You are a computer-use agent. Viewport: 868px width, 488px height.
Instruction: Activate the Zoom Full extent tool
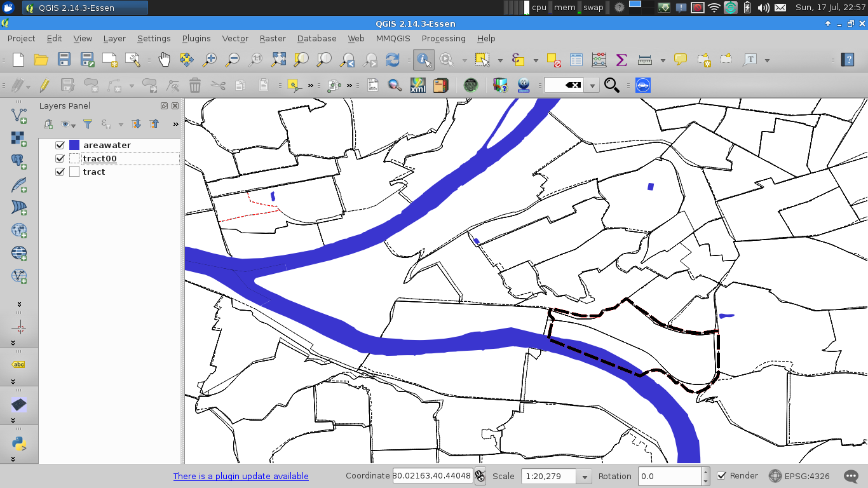pyautogui.click(x=278, y=60)
